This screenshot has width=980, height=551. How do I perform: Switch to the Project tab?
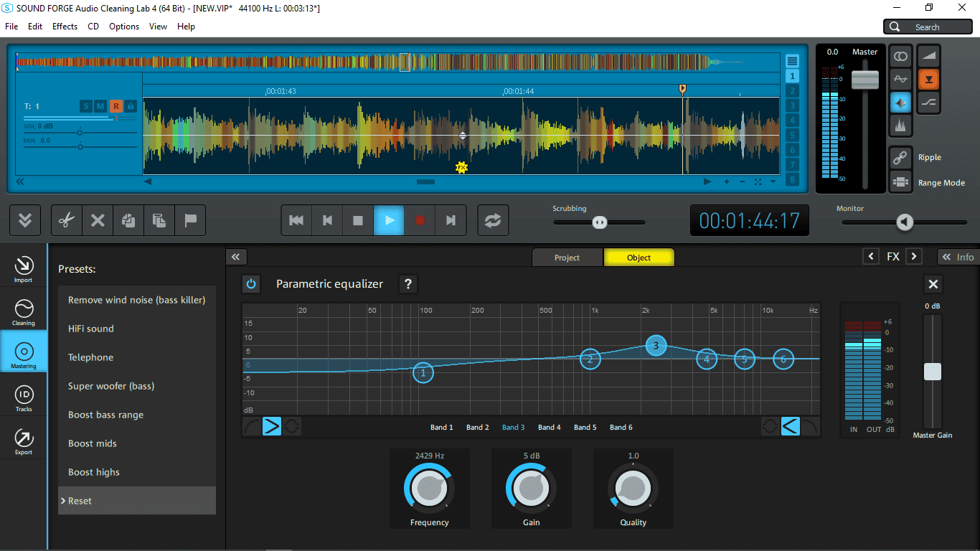tap(567, 258)
